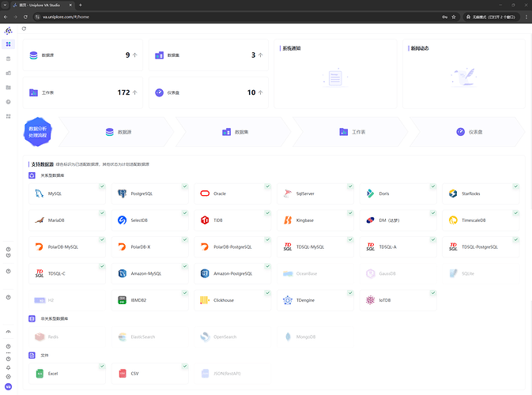This screenshot has height=395, width=532.
Task: Select the greyed MongoDB card
Action: (315, 337)
